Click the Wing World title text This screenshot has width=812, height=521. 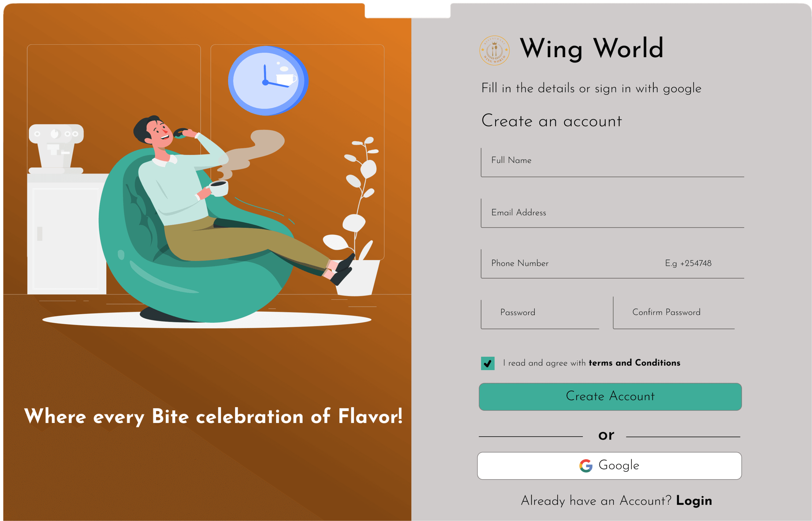pos(591,49)
